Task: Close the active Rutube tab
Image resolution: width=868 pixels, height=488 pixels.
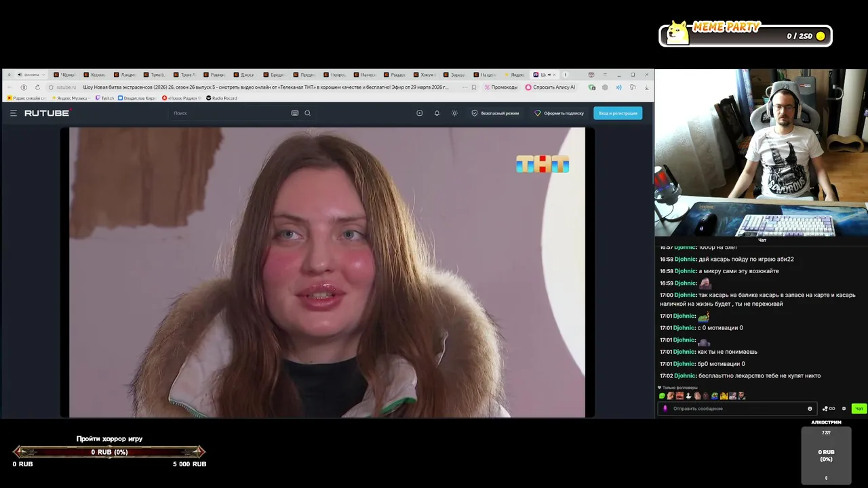Action: pos(554,75)
